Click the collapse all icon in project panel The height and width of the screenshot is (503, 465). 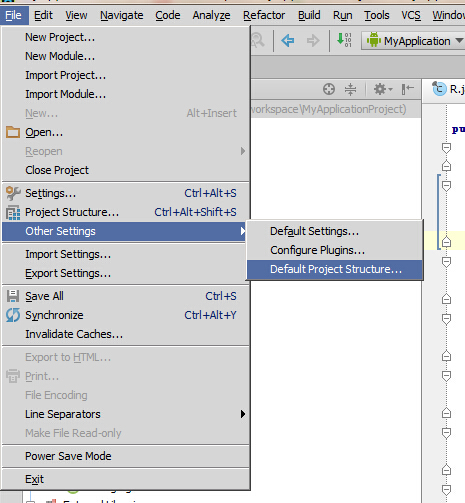click(350, 89)
